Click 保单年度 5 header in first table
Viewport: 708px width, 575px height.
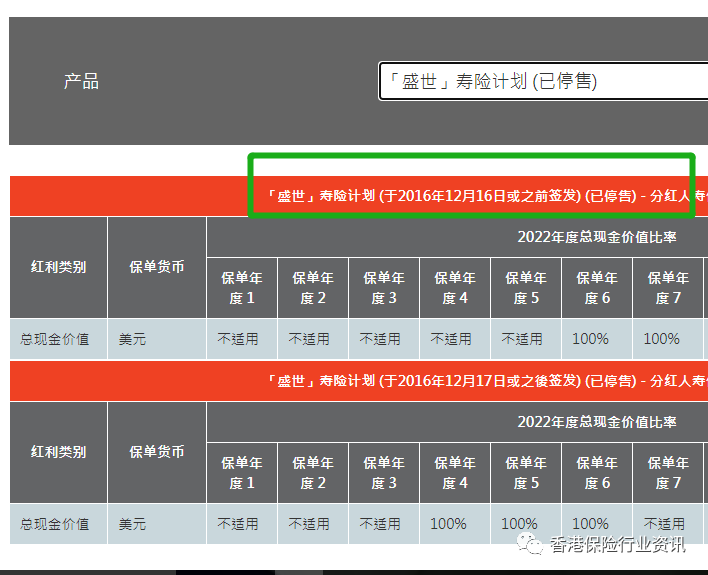(x=526, y=288)
